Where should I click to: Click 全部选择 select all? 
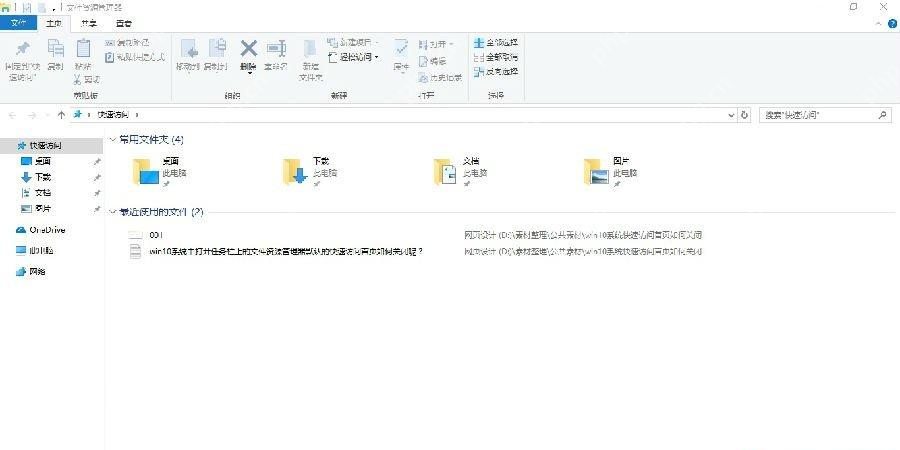(x=496, y=42)
